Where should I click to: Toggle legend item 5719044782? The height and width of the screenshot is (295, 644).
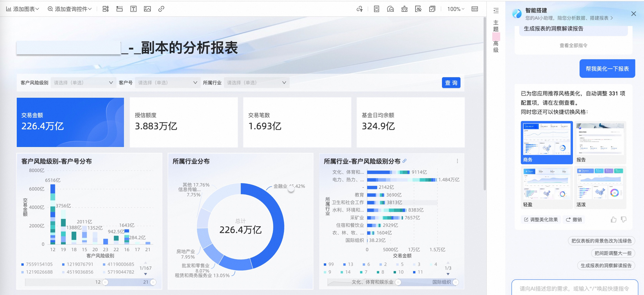pos(119,272)
